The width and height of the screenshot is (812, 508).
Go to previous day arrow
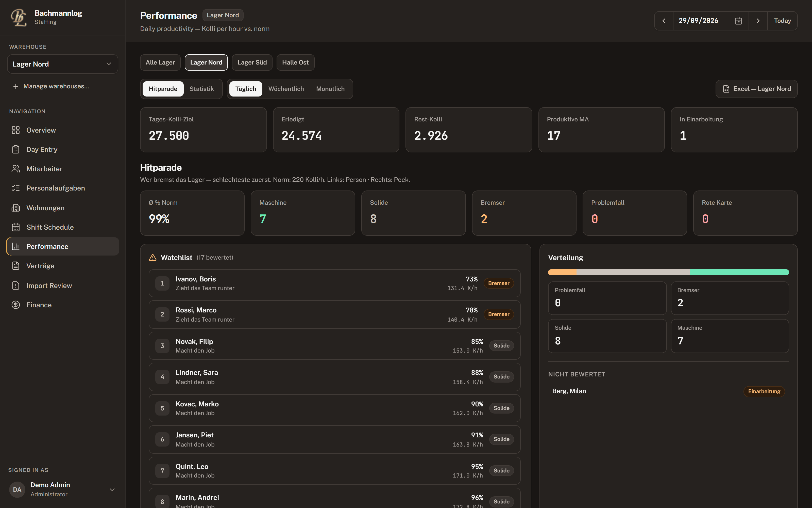tap(664, 21)
